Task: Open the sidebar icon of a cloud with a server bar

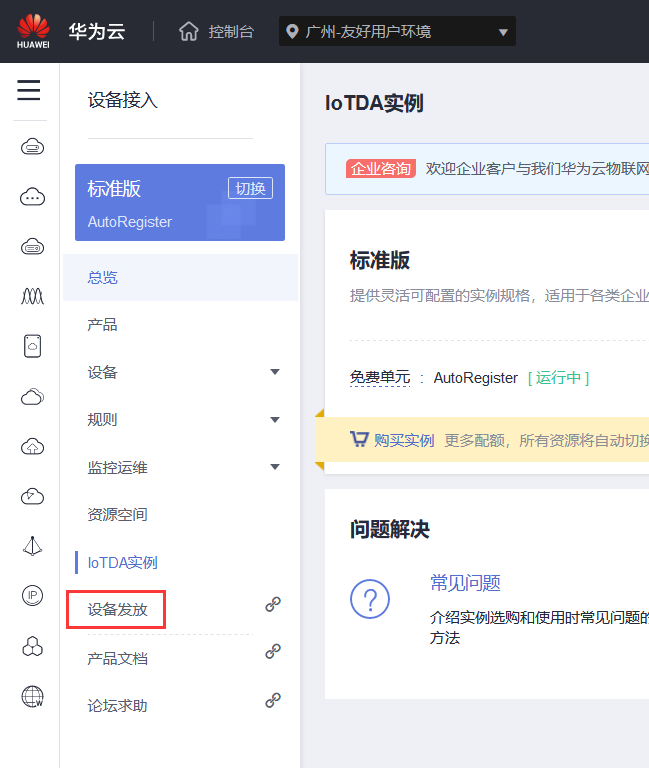Action: pos(32,247)
